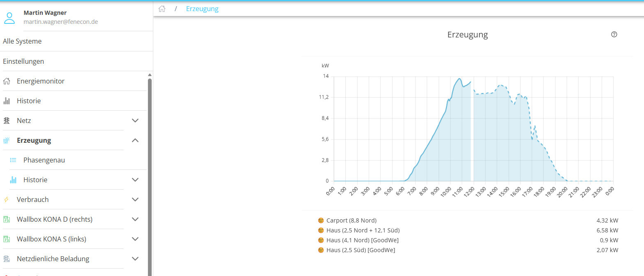Expand the Verbrauch chevron
The image size is (644, 276).
(135, 199)
